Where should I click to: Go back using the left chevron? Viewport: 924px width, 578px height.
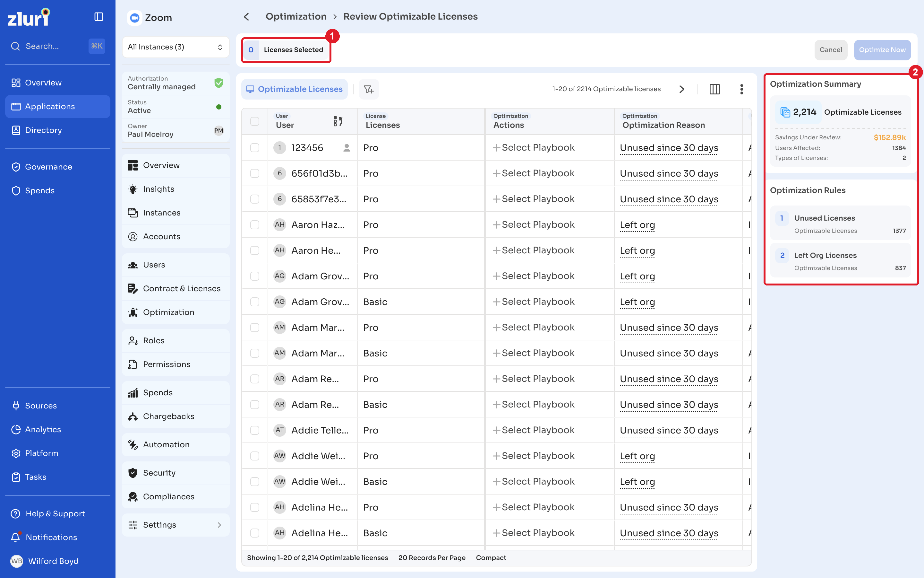coord(246,17)
